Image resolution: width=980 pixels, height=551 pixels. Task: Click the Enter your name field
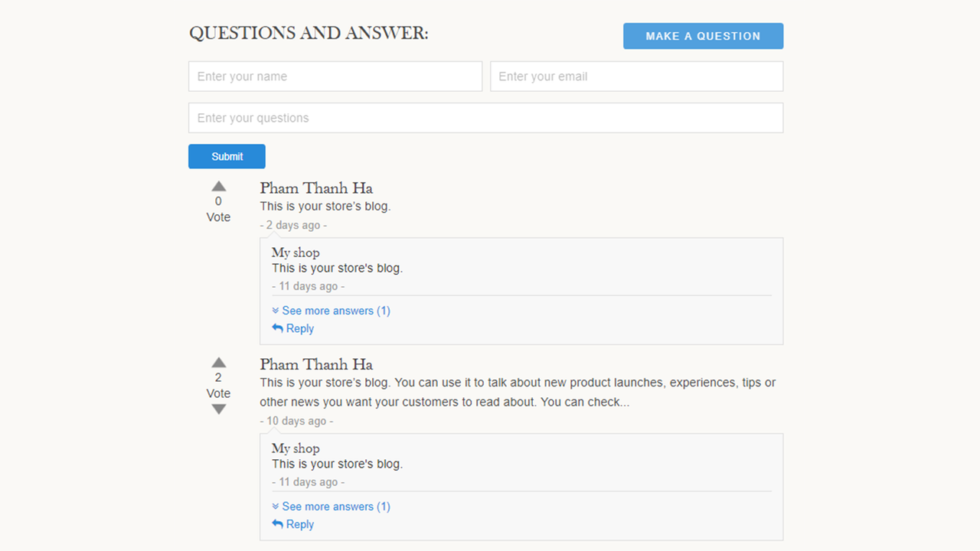tap(335, 76)
